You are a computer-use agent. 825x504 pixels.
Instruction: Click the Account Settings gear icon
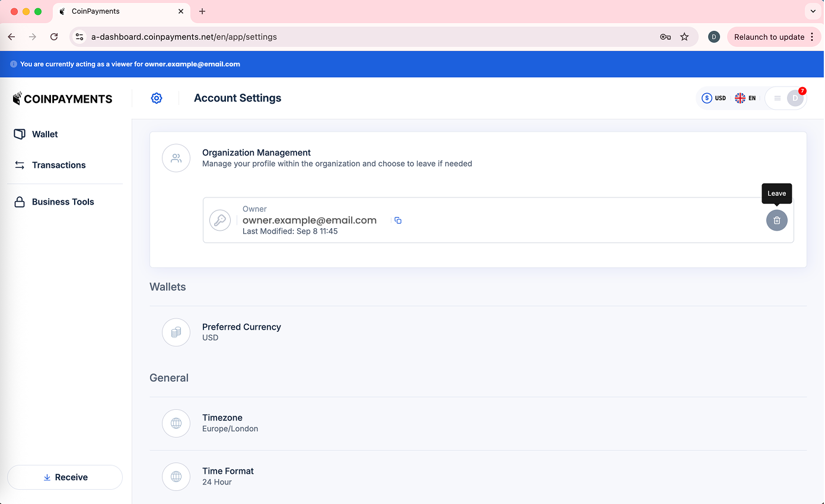pyautogui.click(x=157, y=98)
